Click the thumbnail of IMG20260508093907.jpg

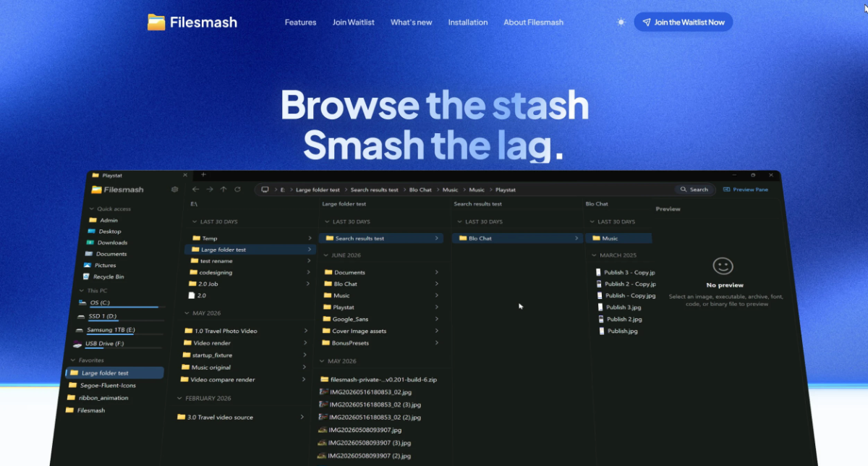coord(323,430)
